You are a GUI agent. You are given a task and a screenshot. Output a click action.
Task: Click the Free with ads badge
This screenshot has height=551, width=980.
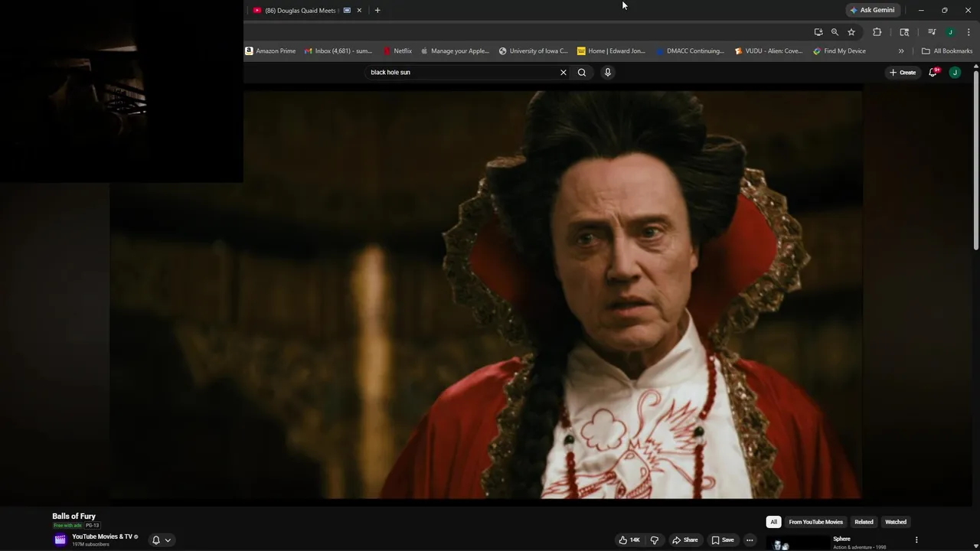coord(67,526)
